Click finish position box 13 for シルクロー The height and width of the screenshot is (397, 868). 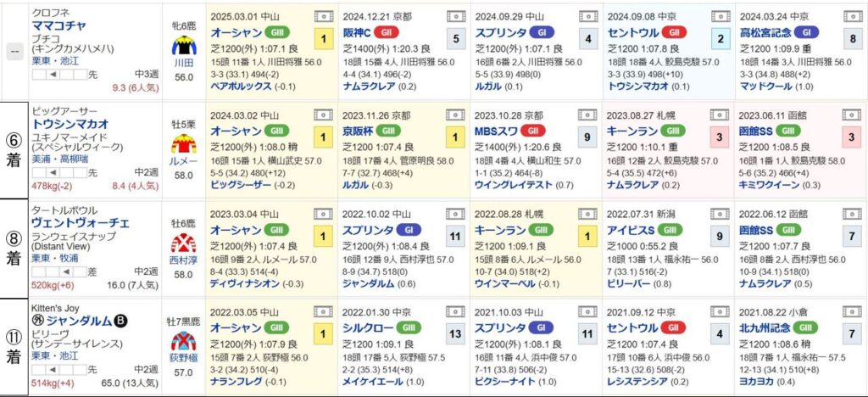click(455, 334)
